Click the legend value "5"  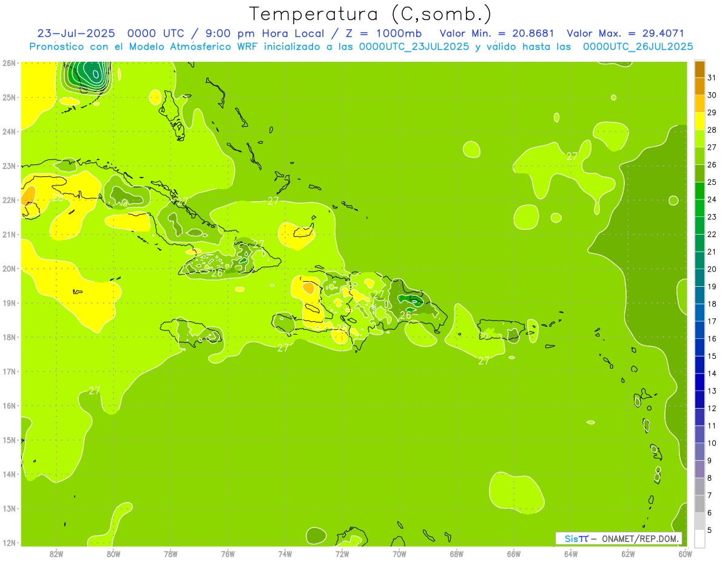click(710, 530)
